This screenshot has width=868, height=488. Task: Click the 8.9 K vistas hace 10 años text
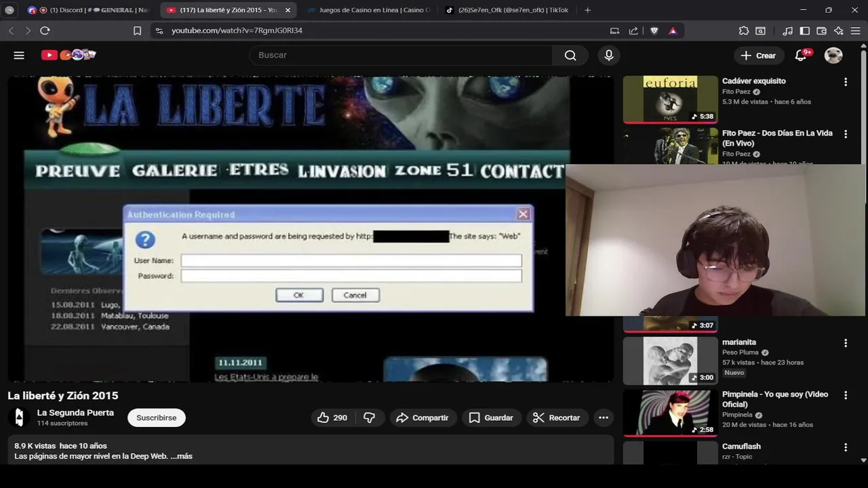60,446
